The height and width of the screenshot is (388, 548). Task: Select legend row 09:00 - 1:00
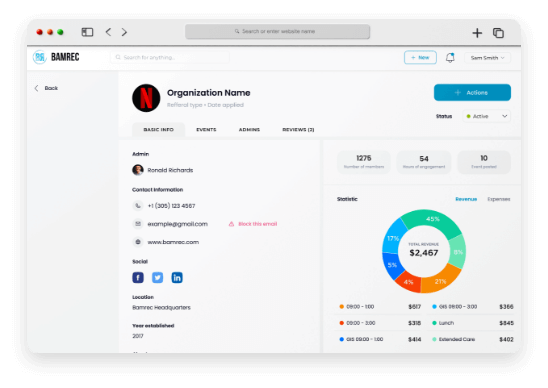pos(380,307)
